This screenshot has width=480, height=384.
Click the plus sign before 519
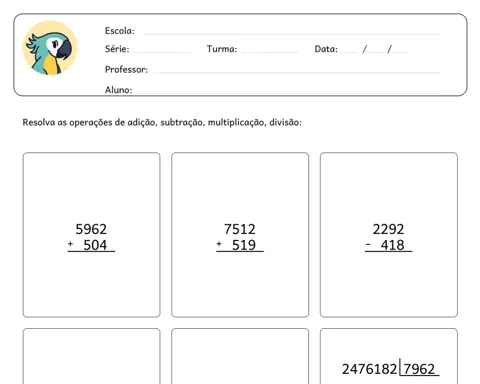tap(219, 244)
